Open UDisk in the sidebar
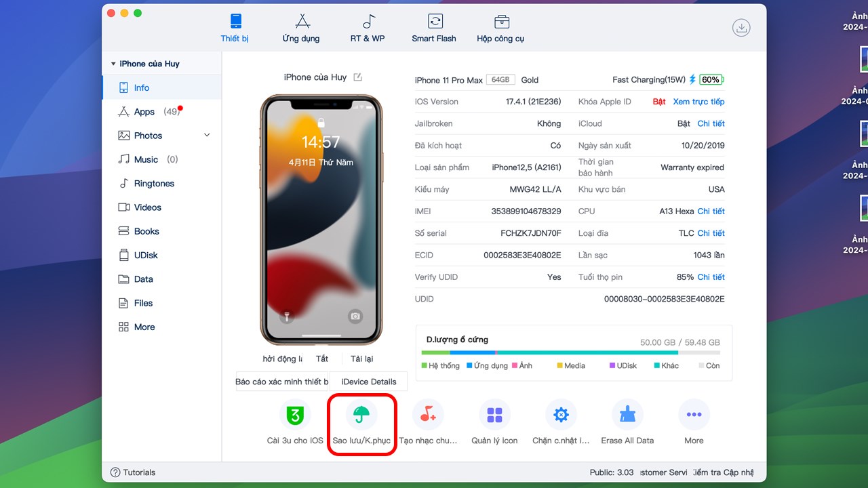Image resolution: width=868 pixels, height=488 pixels. pyautogui.click(x=161, y=256)
